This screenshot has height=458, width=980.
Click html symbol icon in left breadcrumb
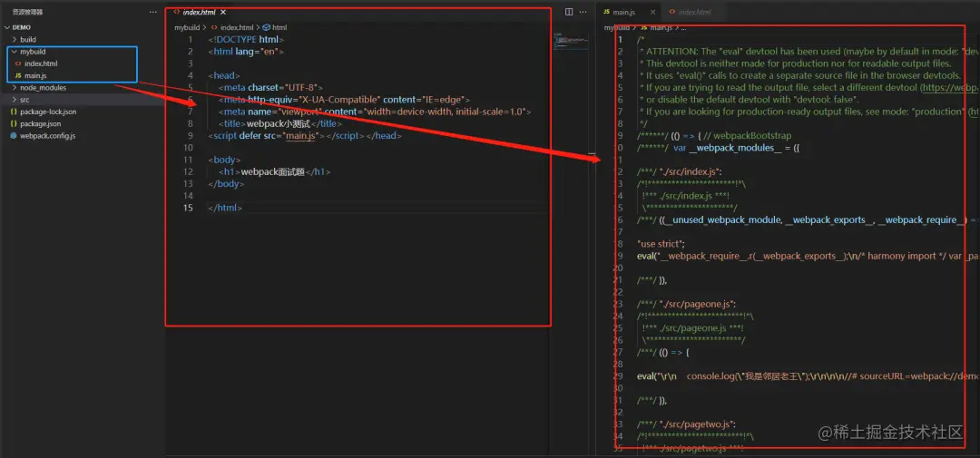coord(266,27)
